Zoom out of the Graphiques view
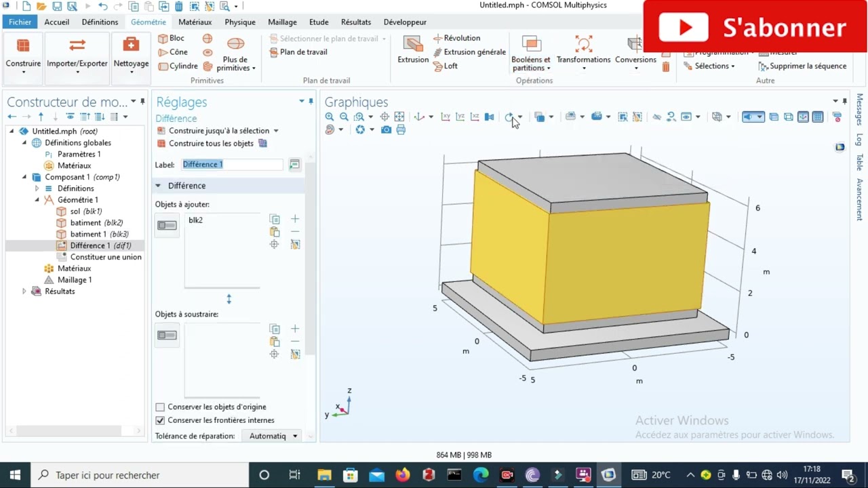868x488 pixels. point(344,117)
